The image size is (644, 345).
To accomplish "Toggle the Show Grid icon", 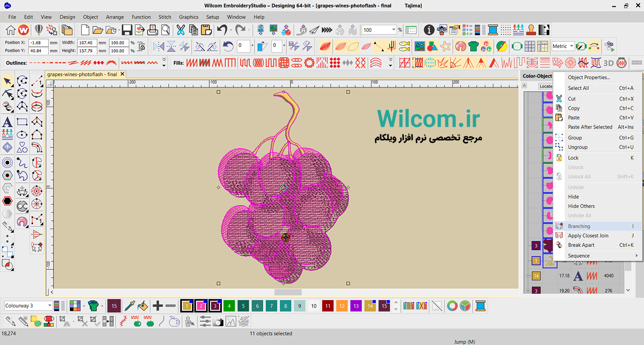I will point(530,46).
